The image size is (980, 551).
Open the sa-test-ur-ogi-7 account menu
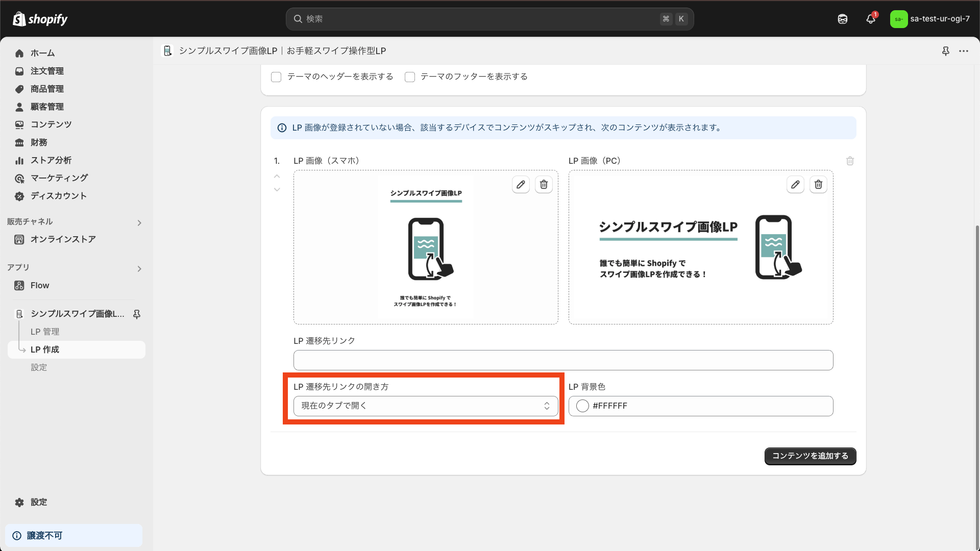(929, 19)
